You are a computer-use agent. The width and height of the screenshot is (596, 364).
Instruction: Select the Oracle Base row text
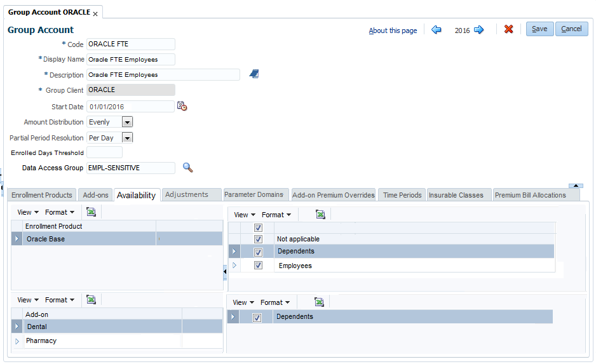(x=46, y=239)
